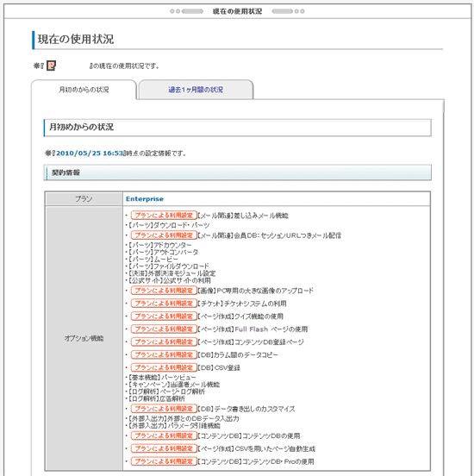Click the 【ページ作成】Full Flash ページの使用 text
474x476 pixels.
click(253, 329)
